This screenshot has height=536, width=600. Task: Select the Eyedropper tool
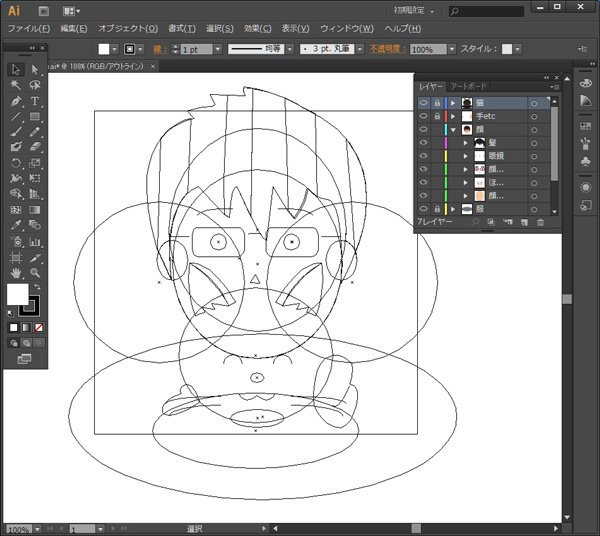[16, 225]
